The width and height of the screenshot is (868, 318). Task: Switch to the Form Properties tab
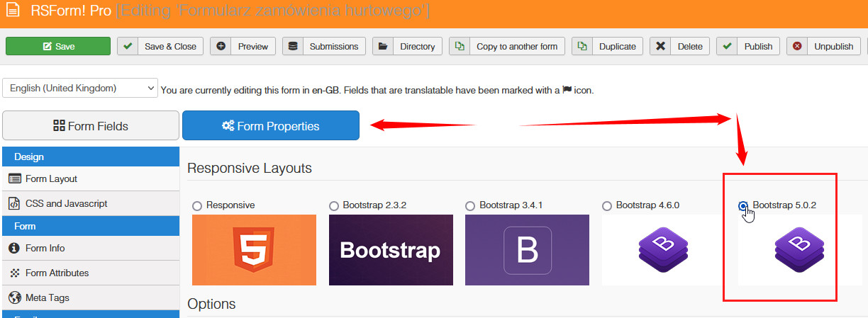[270, 126]
